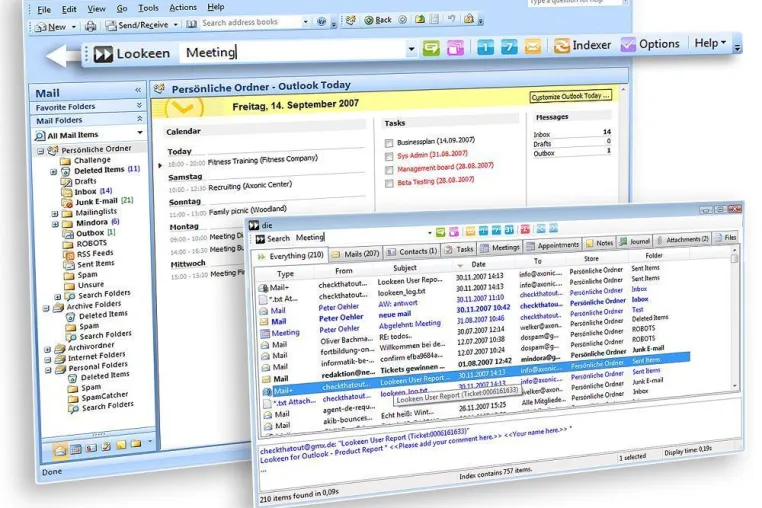Click the orange envelope icon in Lookeen toolbar

(x=533, y=47)
